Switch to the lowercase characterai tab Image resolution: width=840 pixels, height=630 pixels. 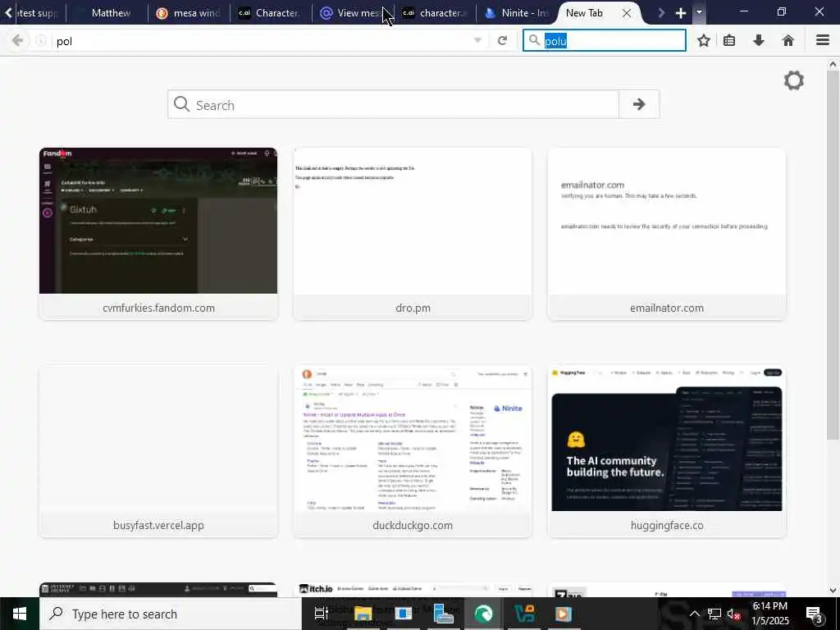pyautogui.click(x=435, y=13)
